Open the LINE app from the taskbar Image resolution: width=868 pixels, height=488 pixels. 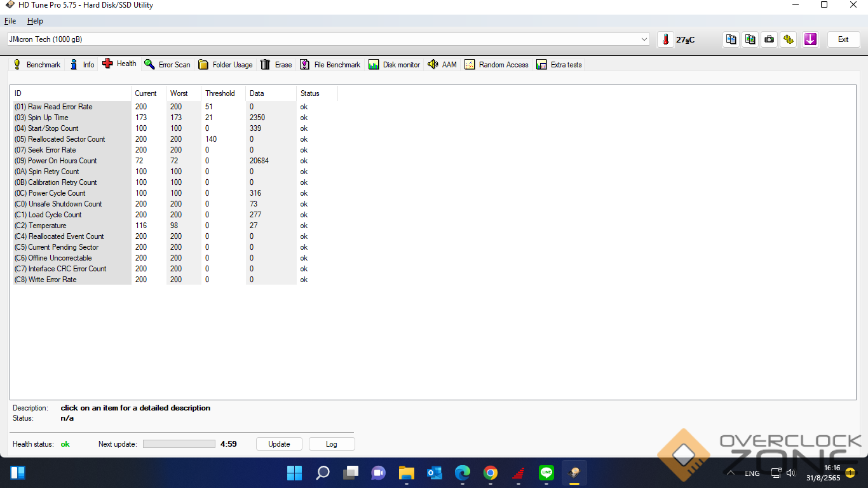tap(546, 473)
